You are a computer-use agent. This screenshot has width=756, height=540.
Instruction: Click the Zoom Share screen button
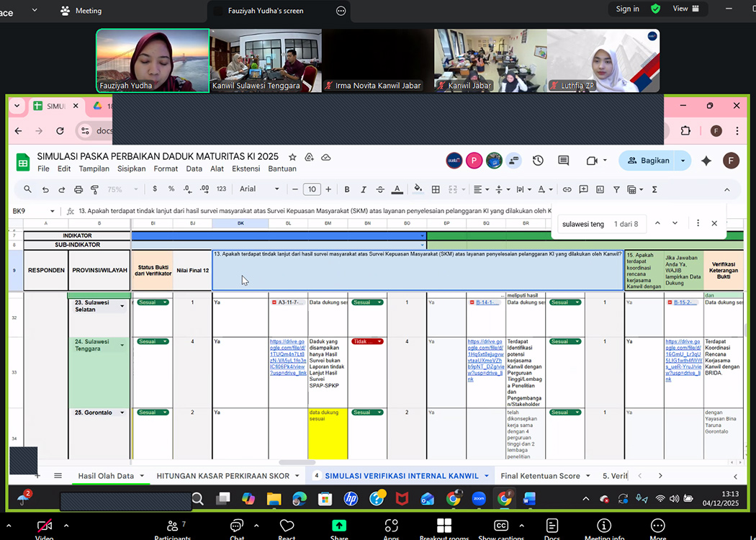[338, 527]
